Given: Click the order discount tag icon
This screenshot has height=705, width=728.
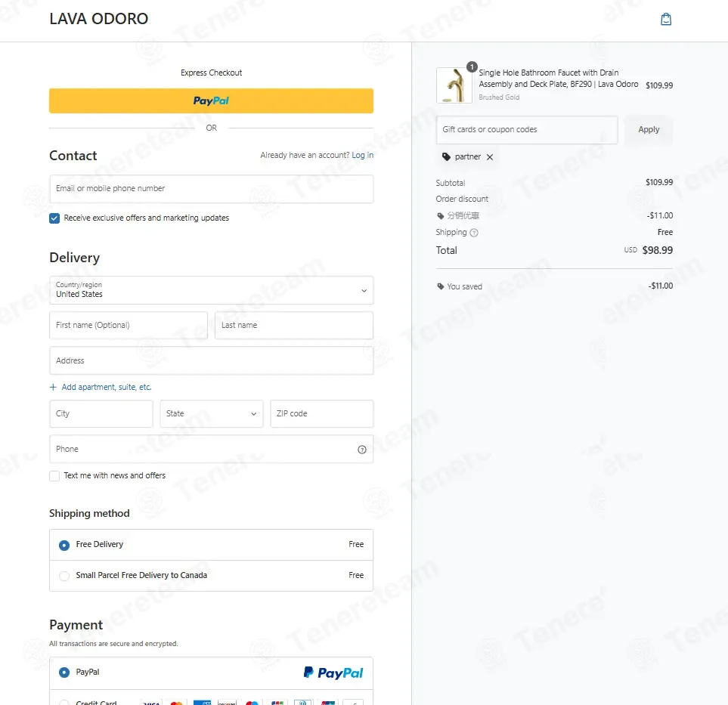Looking at the screenshot, I should point(441,216).
